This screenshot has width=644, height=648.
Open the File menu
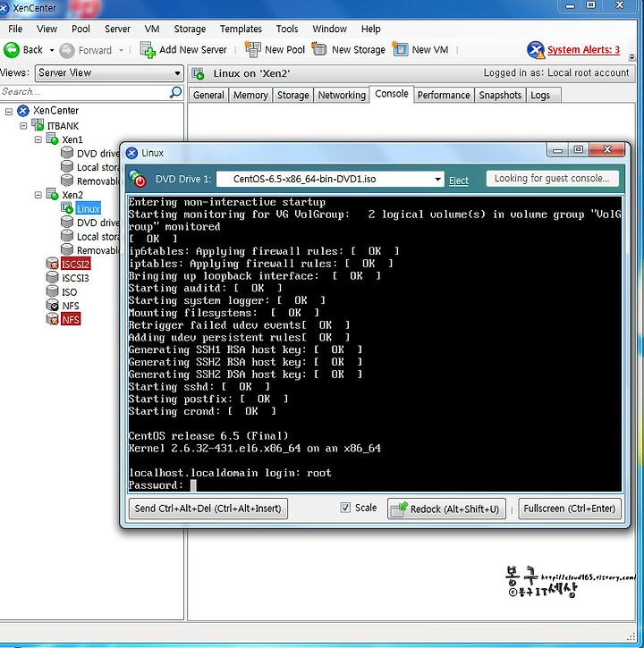(x=15, y=29)
